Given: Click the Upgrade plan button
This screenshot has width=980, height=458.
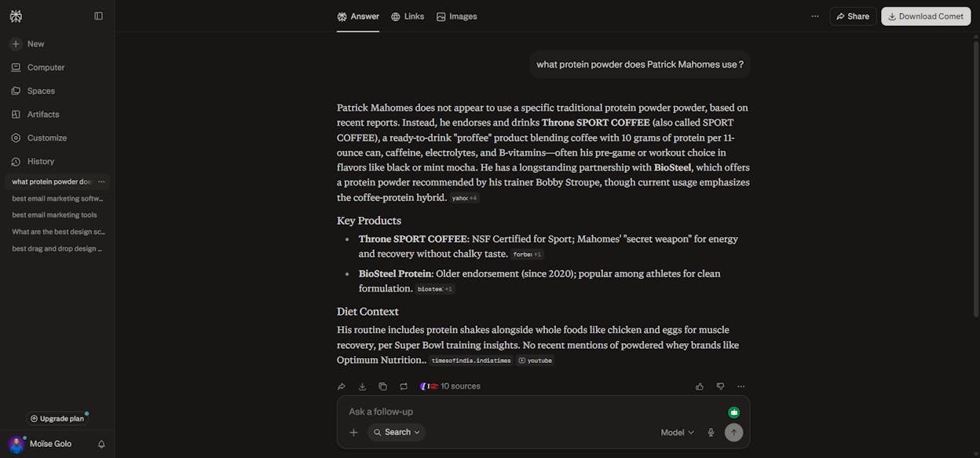Looking at the screenshot, I should (57, 419).
